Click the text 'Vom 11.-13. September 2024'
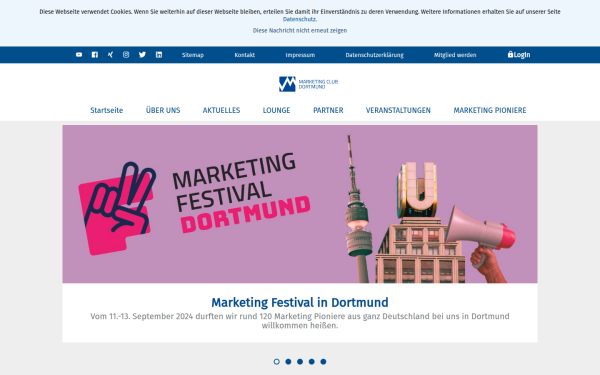 tap(142, 316)
